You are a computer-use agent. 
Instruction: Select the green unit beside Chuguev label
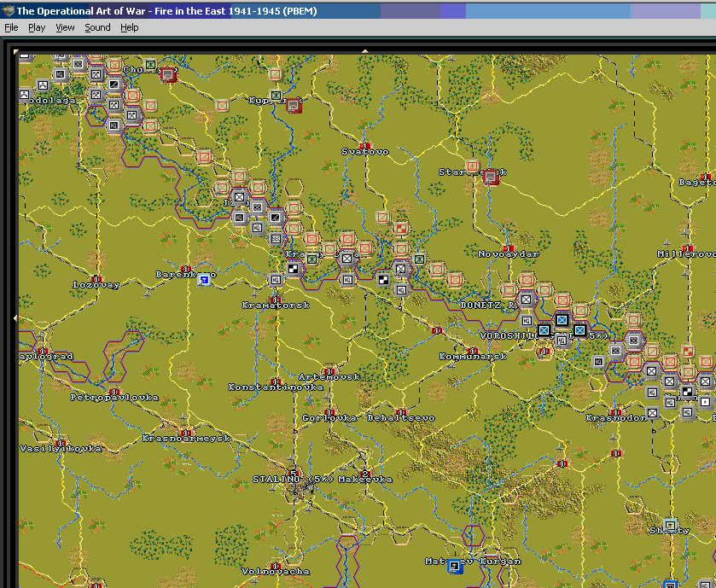click(150, 65)
